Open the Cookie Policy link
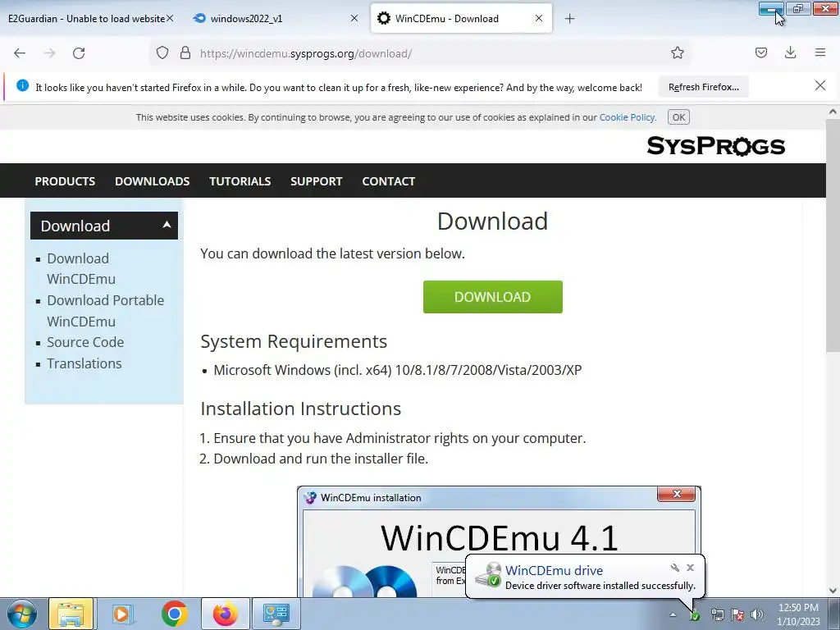This screenshot has width=840, height=630. tap(627, 117)
